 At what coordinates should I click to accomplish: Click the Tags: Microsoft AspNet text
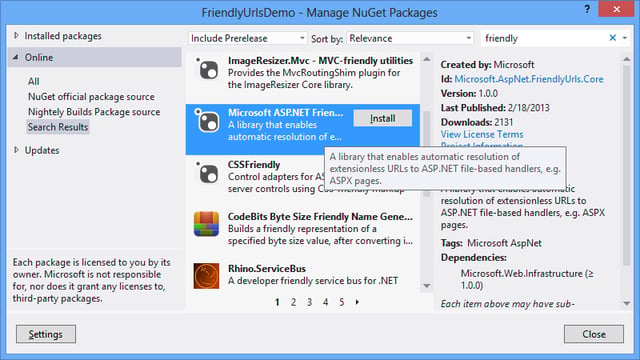491,243
